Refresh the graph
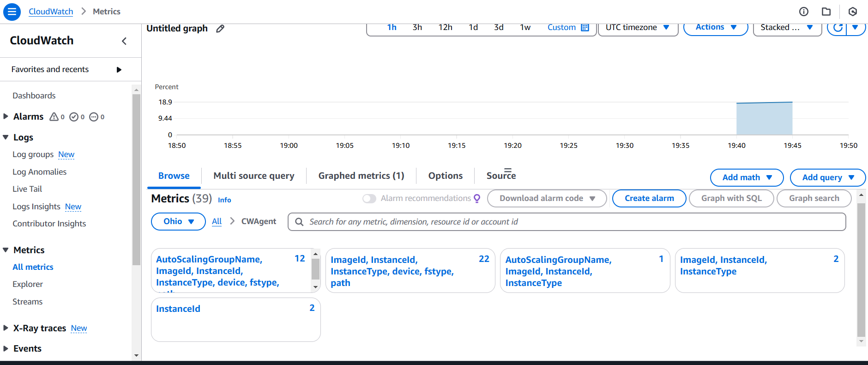Viewport: 868px width, 365px height. pos(838,28)
